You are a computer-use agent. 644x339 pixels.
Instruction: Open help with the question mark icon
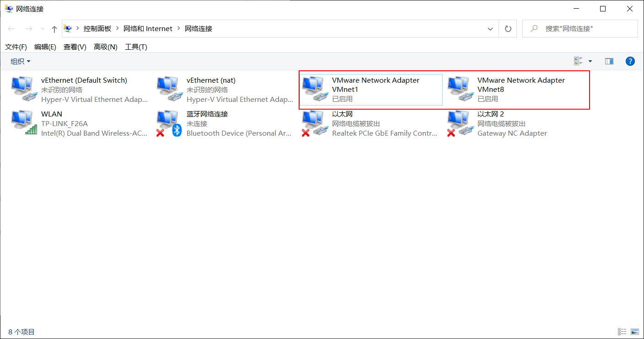(630, 61)
